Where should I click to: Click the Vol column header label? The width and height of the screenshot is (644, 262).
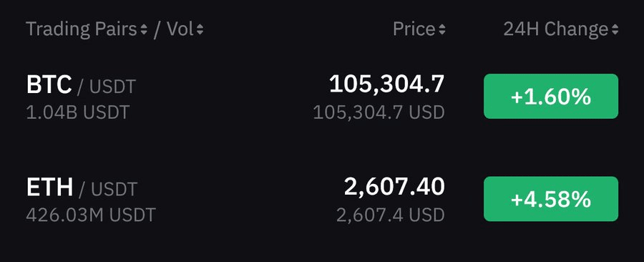[180, 29]
